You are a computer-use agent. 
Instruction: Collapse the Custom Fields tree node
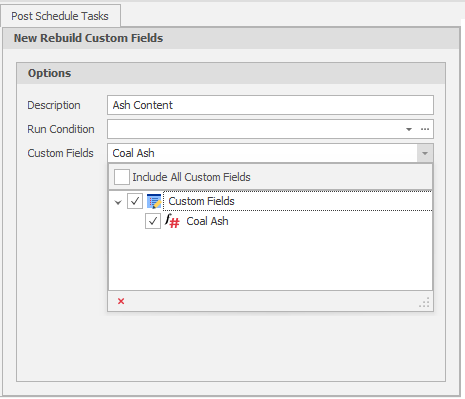[x=118, y=202]
